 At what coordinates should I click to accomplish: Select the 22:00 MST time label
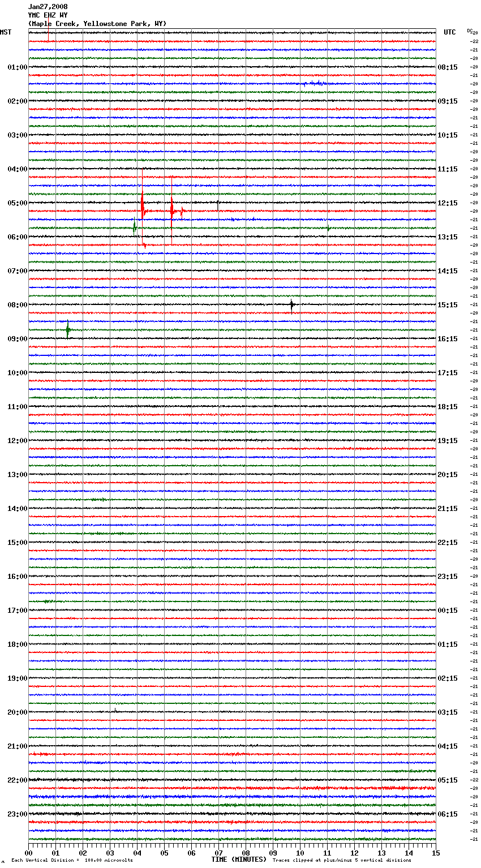click(x=18, y=780)
